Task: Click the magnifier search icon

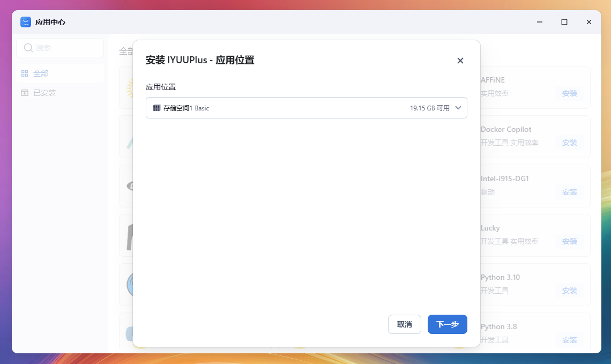Action: (28, 48)
